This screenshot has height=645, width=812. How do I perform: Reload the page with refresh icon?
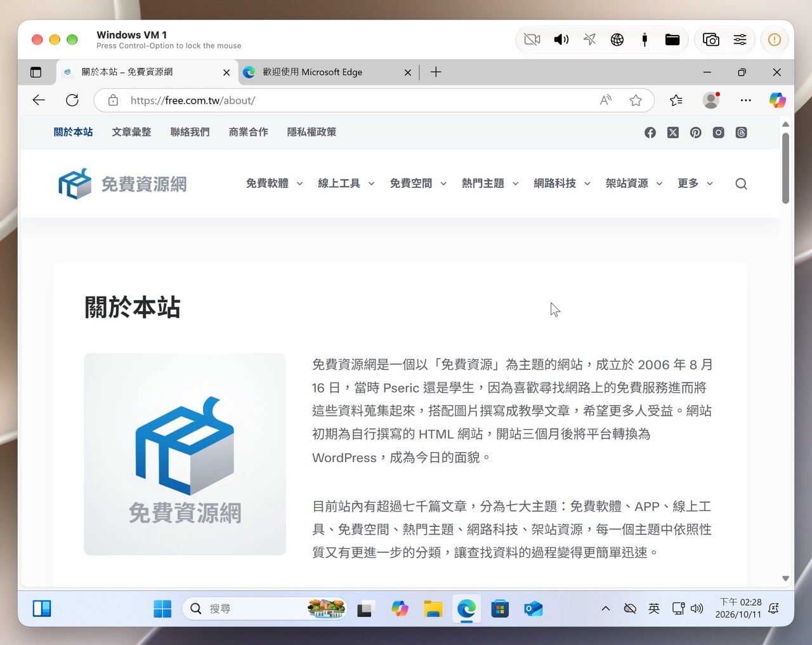(x=72, y=100)
